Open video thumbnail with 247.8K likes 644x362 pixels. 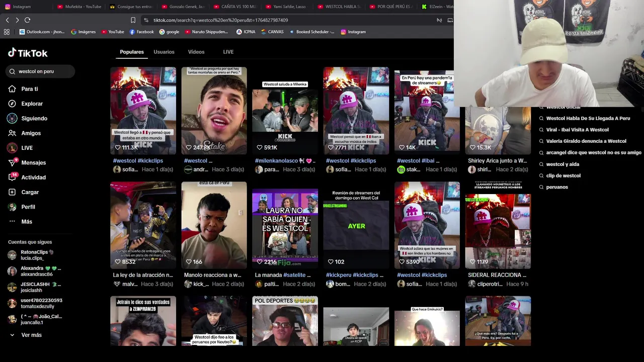(x=214, y=111)
